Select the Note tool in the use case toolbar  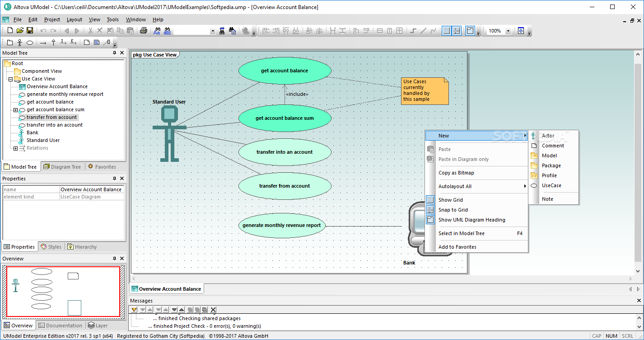click(x=87, y=42)
